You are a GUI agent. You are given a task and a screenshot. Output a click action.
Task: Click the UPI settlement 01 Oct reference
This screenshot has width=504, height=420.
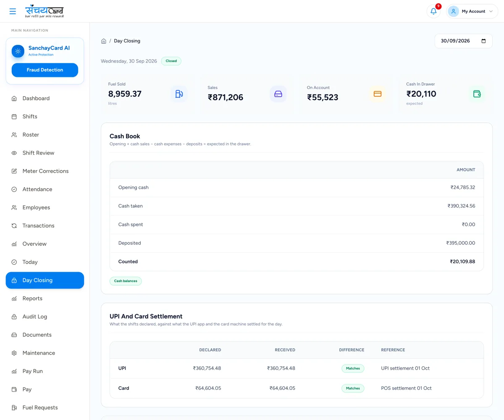405,368
